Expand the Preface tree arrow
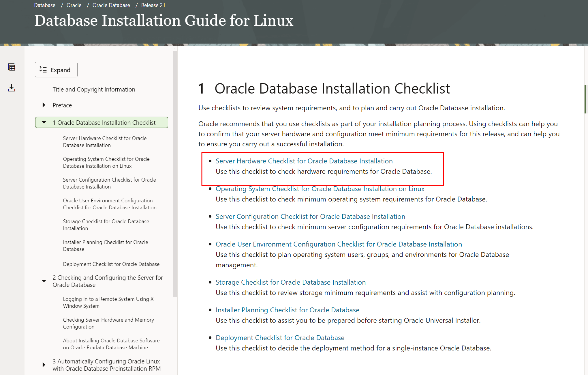The image size is (588, 375). (x=44, y=105)
